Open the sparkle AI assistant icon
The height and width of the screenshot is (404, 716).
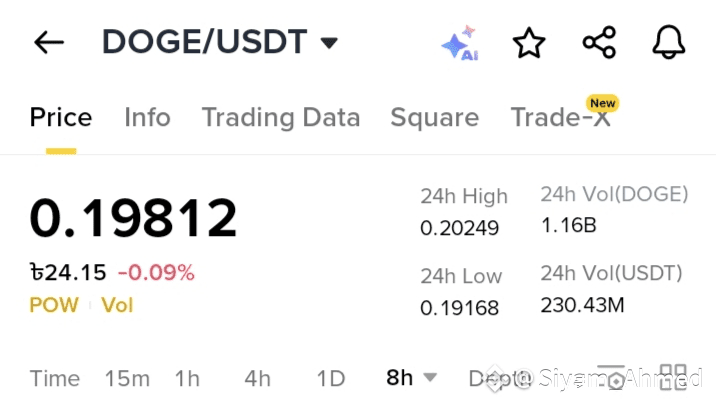pyautogui.click(x=460, y=42)
